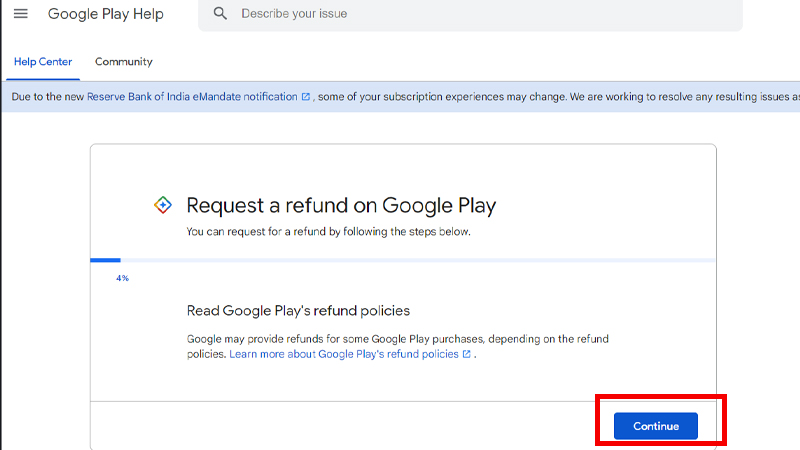Switch to the Community tab
This screenshot has width=800, height=450.
click(x=123, y=62)
